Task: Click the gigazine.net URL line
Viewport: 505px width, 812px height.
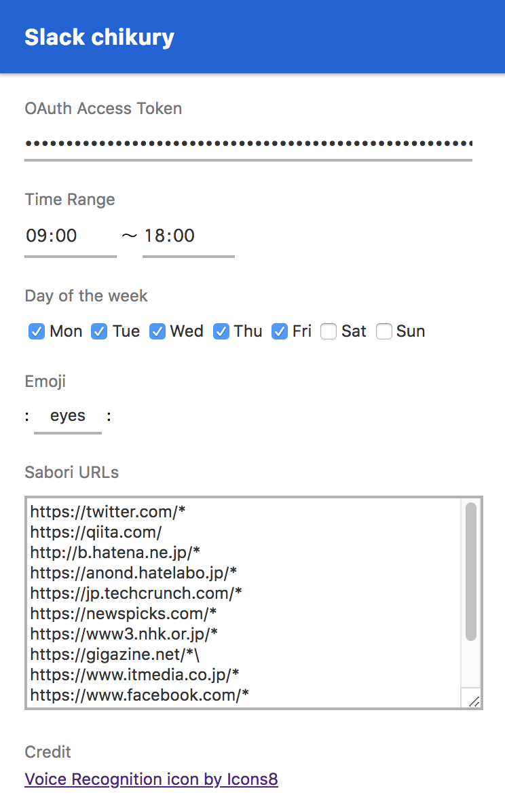Action: coord(115,654)
